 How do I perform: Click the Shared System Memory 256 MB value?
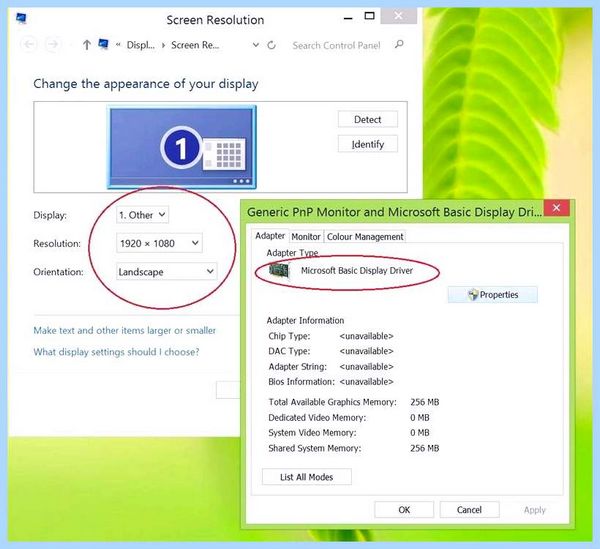[x=424, y=448]
